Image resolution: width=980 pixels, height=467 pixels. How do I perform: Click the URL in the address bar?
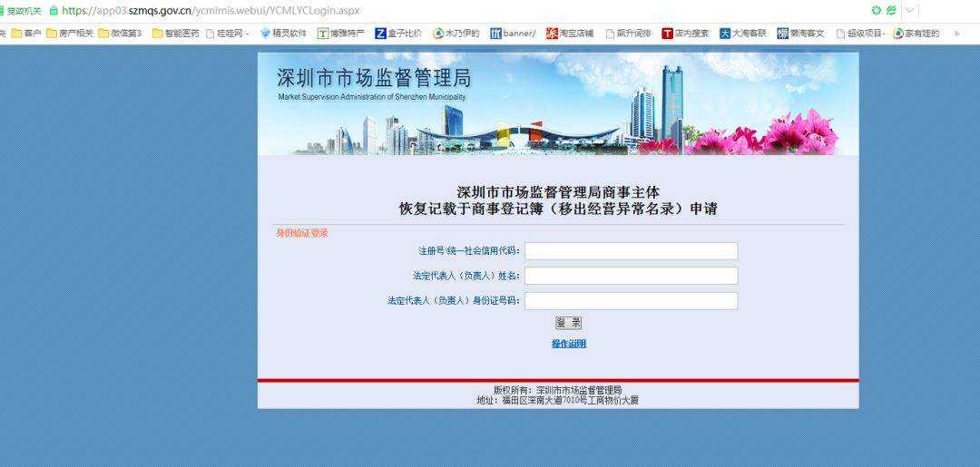tap(211, 11)
